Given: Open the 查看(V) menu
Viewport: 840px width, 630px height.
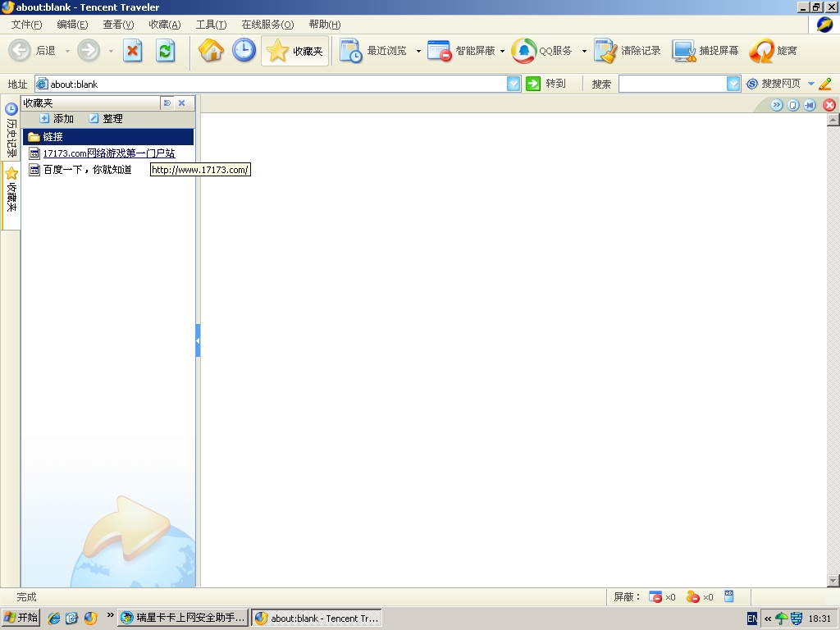Looking at the screenshot, I should [x=118, y=25].
